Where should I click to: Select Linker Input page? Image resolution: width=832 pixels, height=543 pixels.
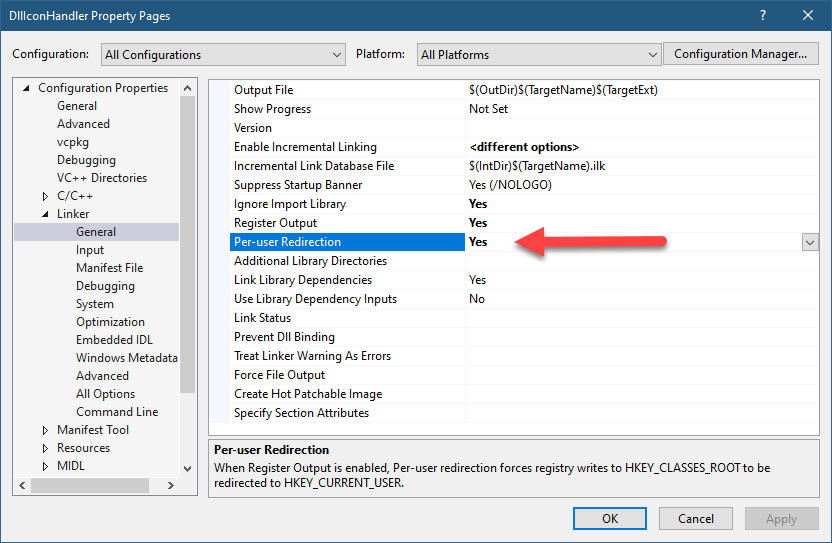point(90,250)
